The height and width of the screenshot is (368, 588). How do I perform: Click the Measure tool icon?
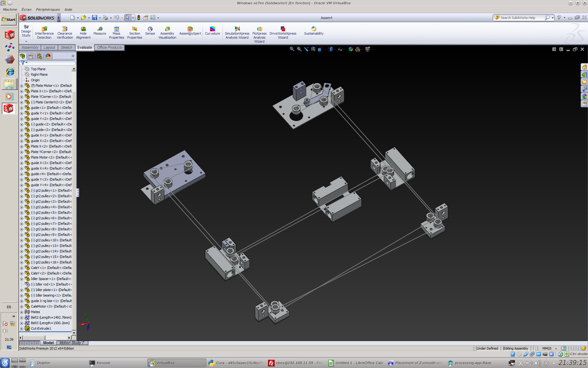tap(100, 29)
